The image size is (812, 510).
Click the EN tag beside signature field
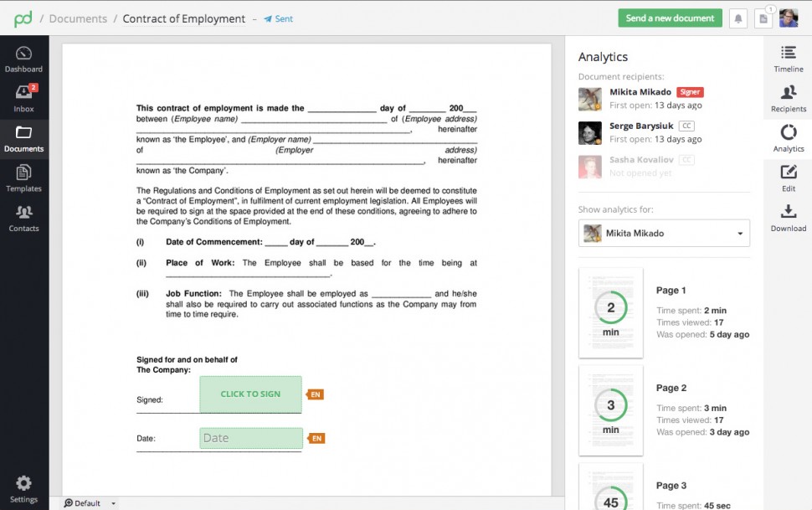click(x=315, y=394)
